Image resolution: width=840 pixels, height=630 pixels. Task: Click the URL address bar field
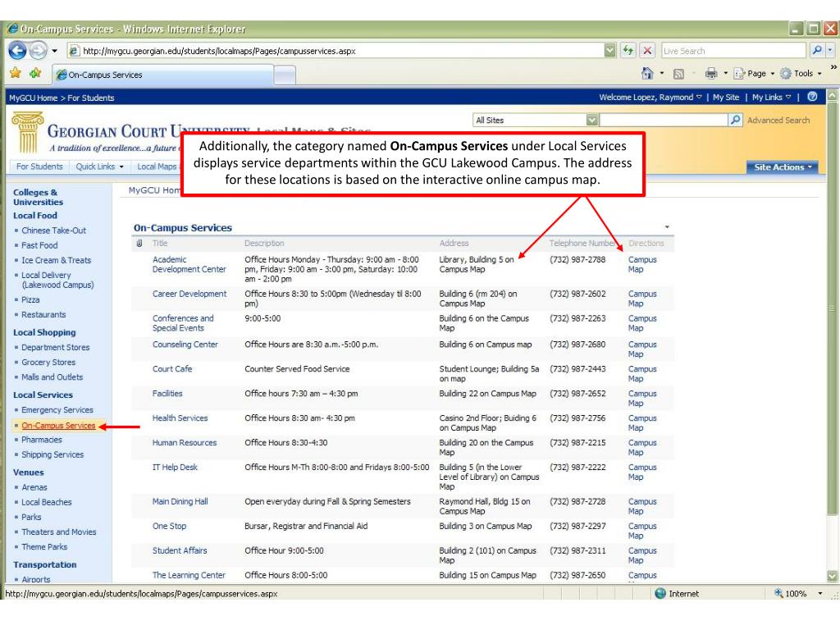click(x=342, y=51)
